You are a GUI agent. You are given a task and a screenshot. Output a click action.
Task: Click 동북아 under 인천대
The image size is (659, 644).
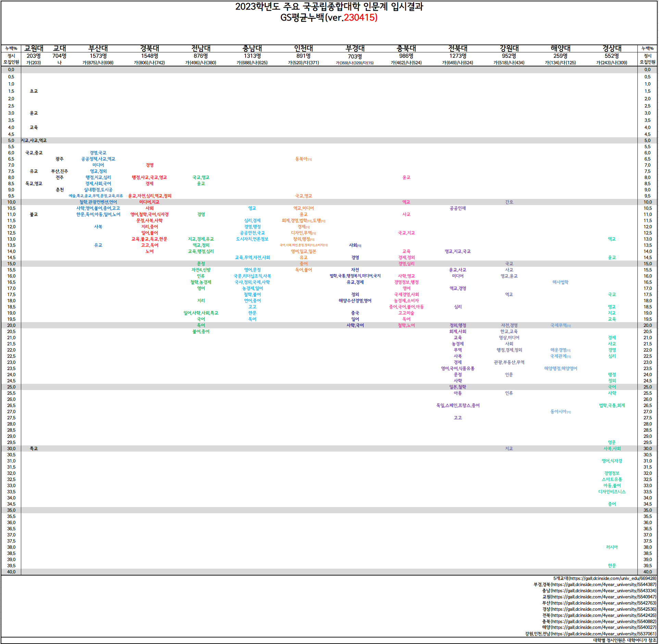click(301, 159)
